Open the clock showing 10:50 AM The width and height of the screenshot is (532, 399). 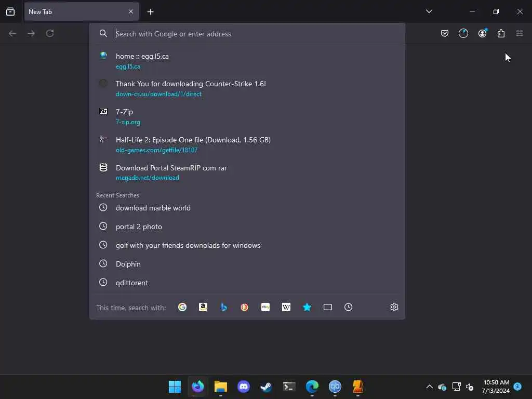pyautogui.click(x=496, y=387)
